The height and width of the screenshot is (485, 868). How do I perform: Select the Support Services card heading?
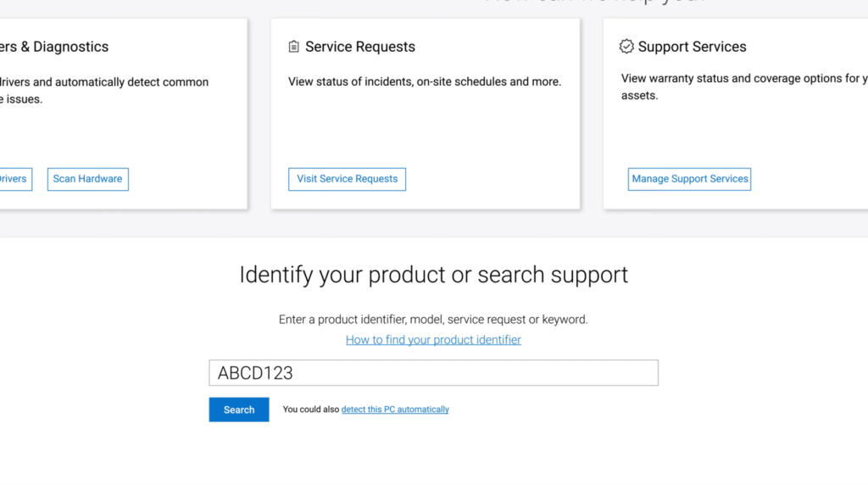[x=692, y=47]
